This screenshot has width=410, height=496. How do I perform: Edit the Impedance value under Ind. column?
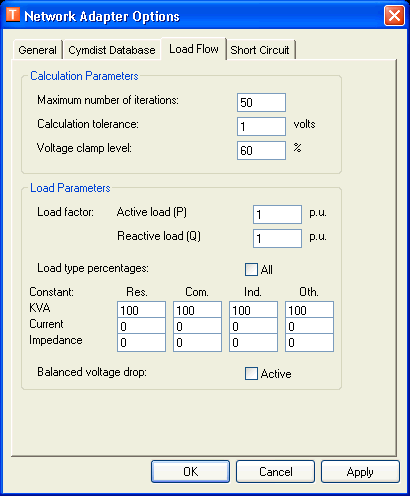click(x=253, y=343)
